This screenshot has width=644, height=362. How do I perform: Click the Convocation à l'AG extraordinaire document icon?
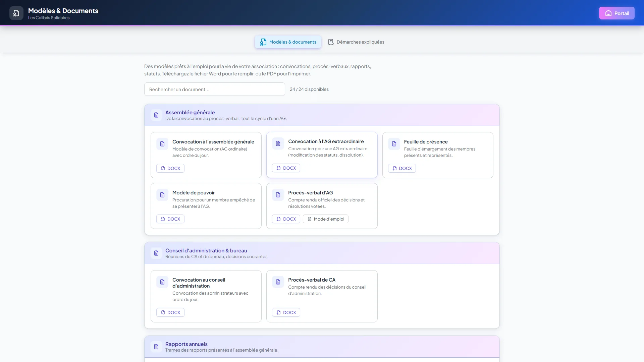278,143
